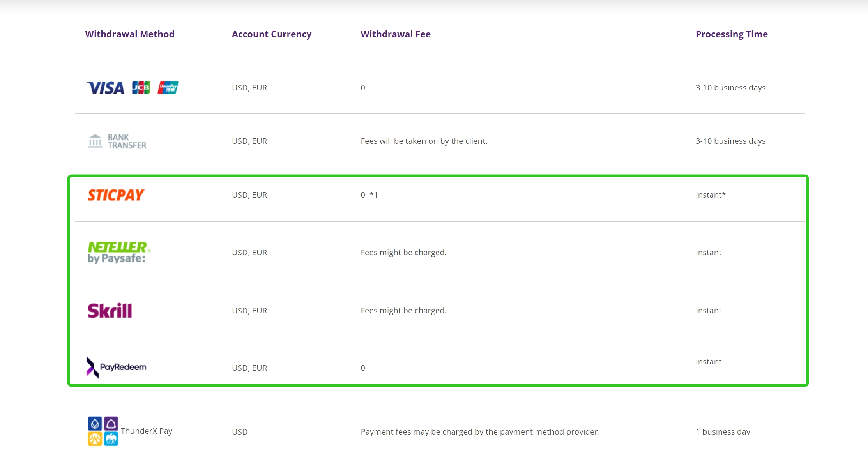The width and height of the screenshot is (868, 463).
Task: Click the ThunderX Pay bank icons
Action: tap(103, 431)
